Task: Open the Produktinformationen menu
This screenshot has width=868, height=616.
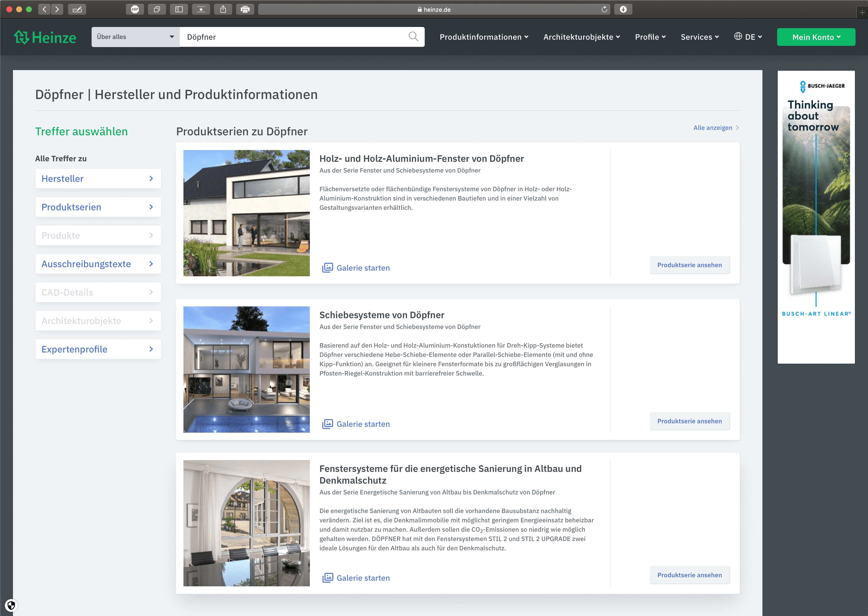Action: (x=484, y=37)
